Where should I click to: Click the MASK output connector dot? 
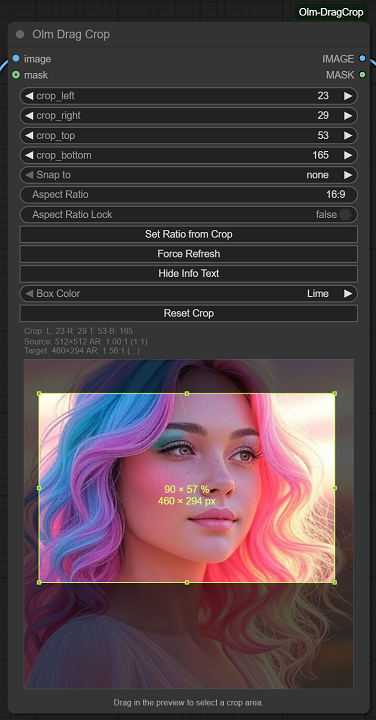click(x=363, y=74)
